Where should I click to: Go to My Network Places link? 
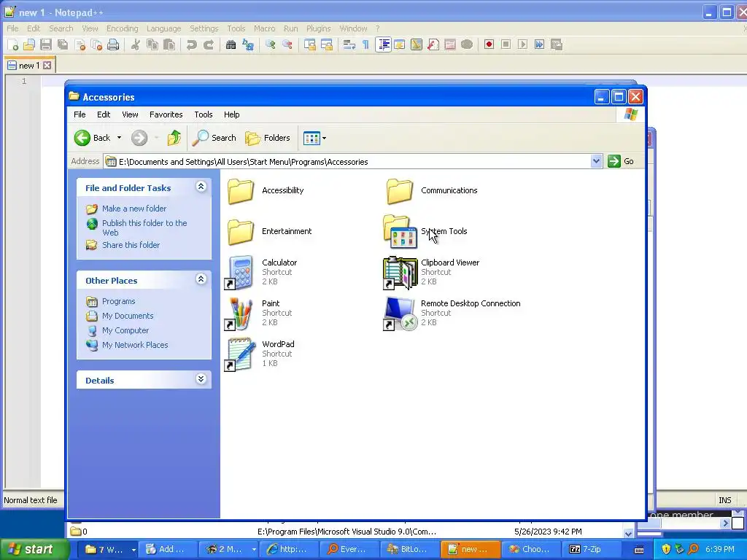point(135,345)
